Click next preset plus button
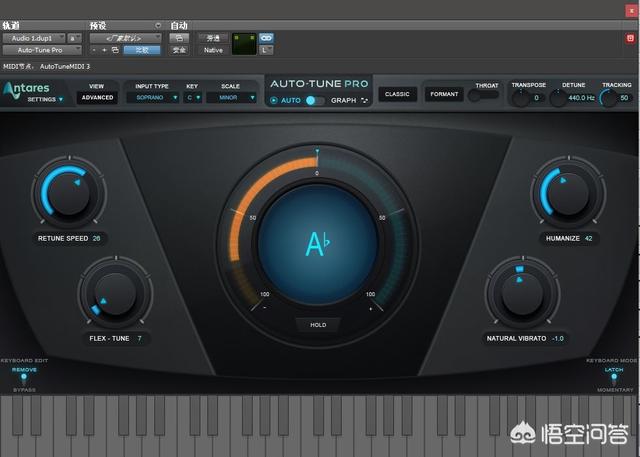 (x=104, y=50)
